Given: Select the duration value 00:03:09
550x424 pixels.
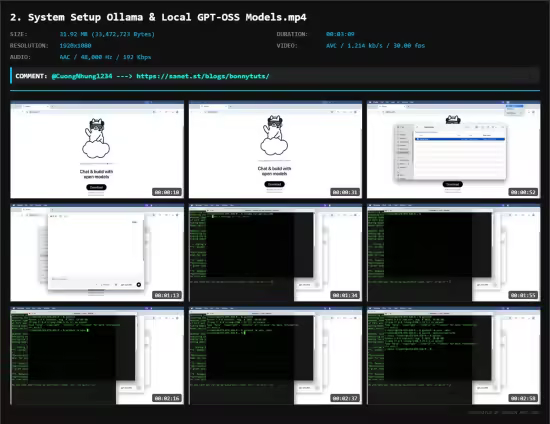Looking at the screenshot, I should (x=340, y=34).
